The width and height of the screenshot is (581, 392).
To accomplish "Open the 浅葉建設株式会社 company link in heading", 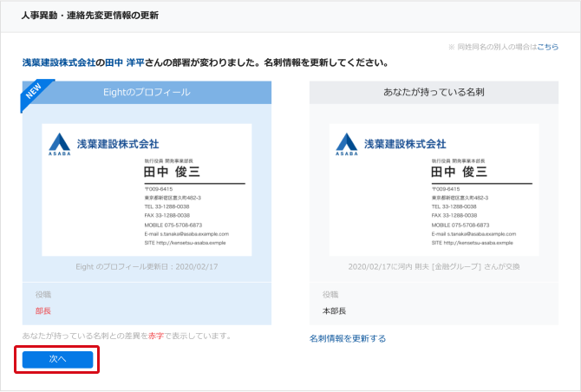I will (59, 62).
